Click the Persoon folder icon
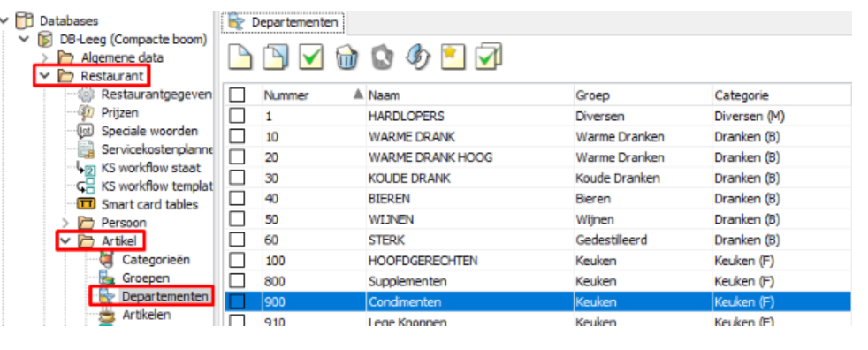Viewport: 868px width, 350px height. (x=86, y=223)
